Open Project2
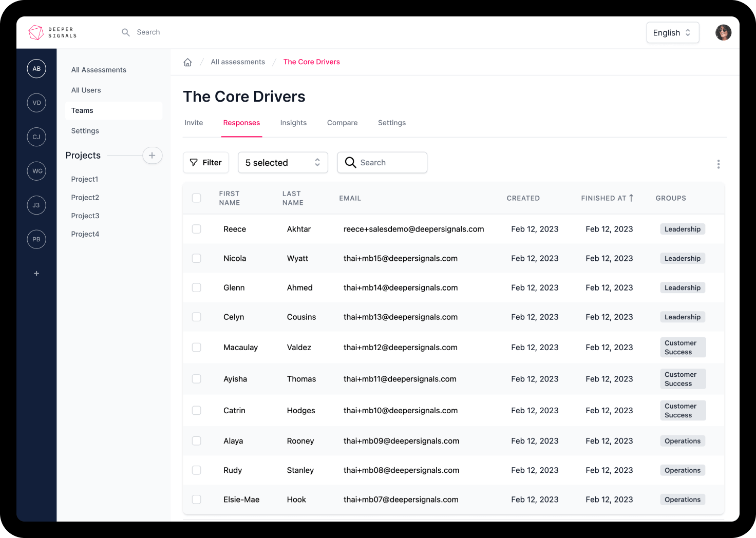Screen dimensions: 756x538 pyautogui.click(x=85, y=198)
